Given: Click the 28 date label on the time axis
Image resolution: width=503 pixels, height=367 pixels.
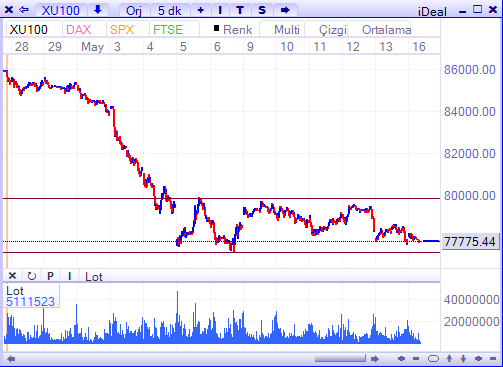Looking at the screenshot, I should 22,47.
